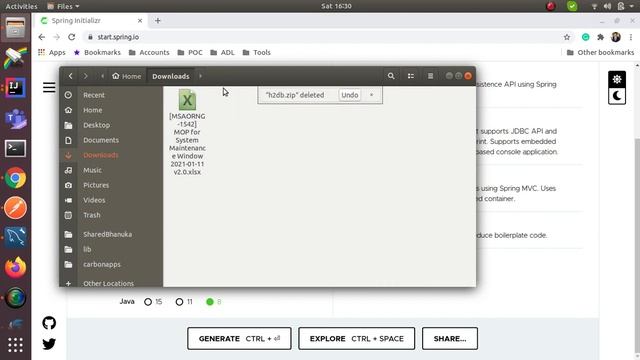This screenshot has width=640, height=360.
Task: Click browser back arrow
Action: (42, 37)
